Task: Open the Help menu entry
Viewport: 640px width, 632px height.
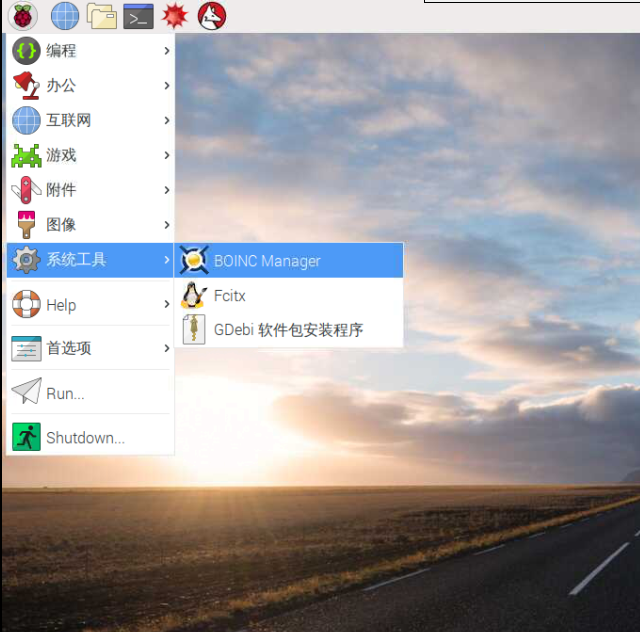Action: [x=91, y=304]
